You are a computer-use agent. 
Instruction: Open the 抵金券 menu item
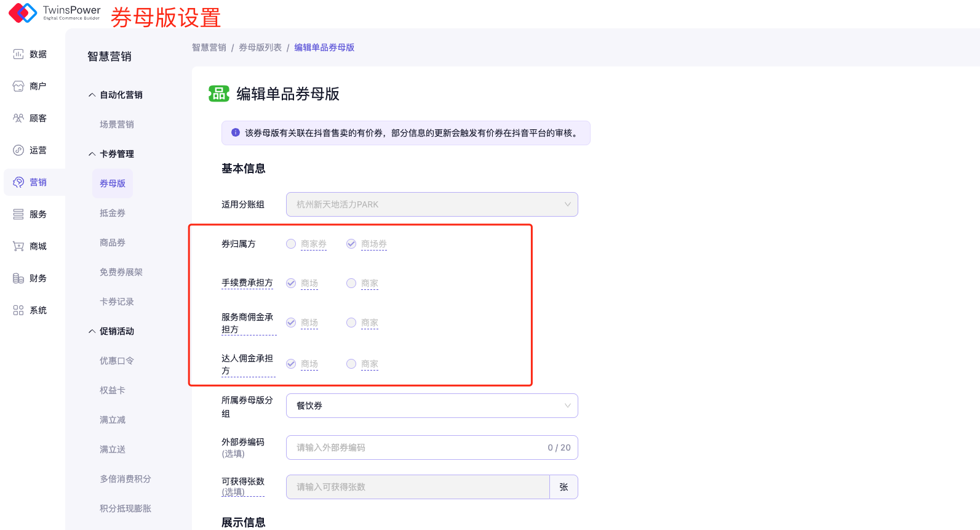click(x=113, y=213)
